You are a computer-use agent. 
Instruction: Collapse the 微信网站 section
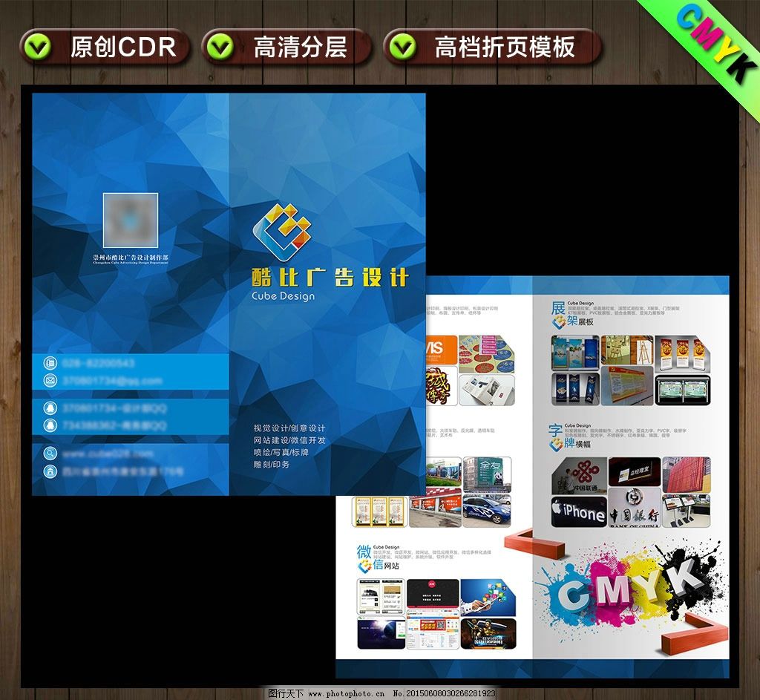click(x=382, y=564)
